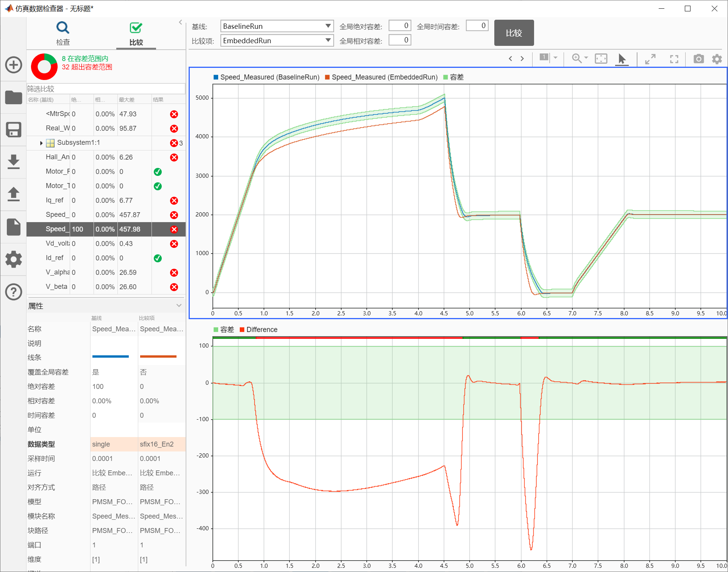Open the help question mark icon
Viewport: 728px width, 572px height.
tap(14, 292)
